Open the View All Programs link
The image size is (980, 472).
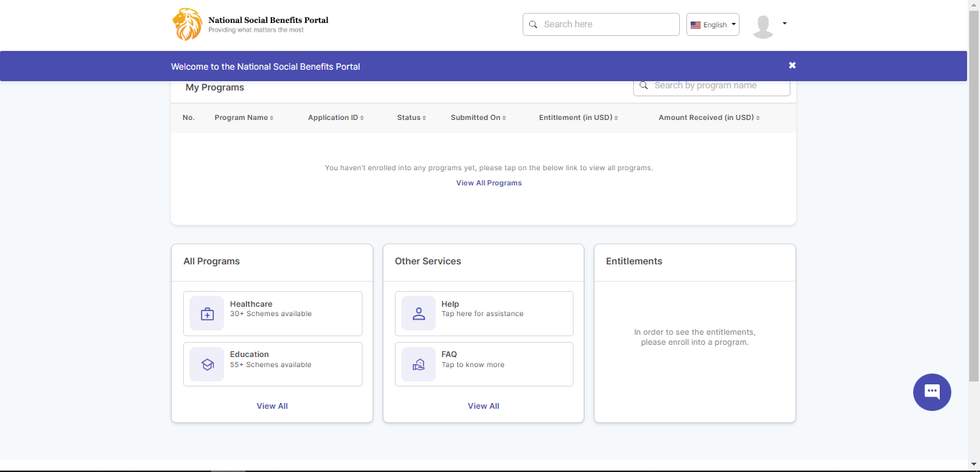(489, 183)
